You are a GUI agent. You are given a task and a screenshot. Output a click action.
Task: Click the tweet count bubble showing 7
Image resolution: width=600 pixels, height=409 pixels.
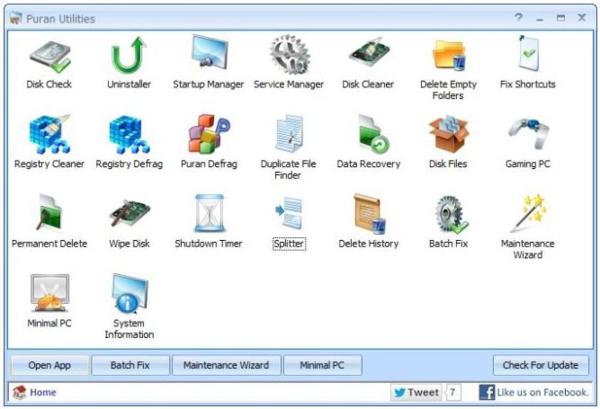click(x=453, y=393)
